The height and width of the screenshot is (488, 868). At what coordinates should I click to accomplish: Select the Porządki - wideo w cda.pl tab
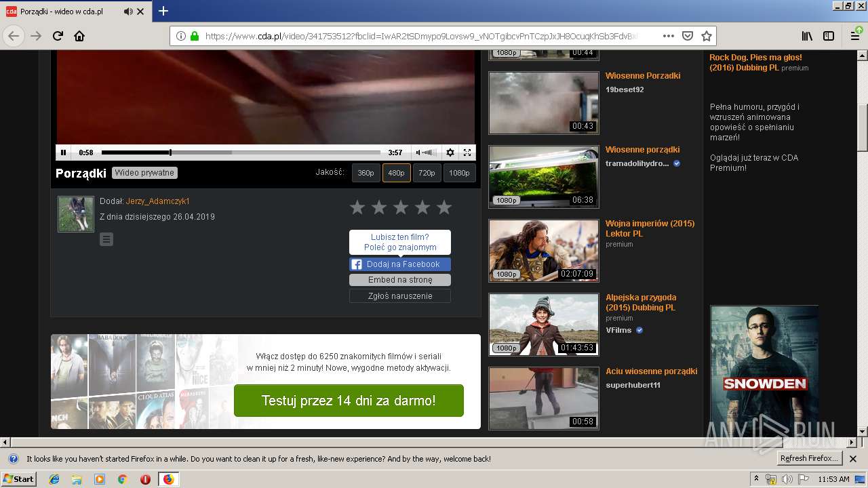[76, 12]
